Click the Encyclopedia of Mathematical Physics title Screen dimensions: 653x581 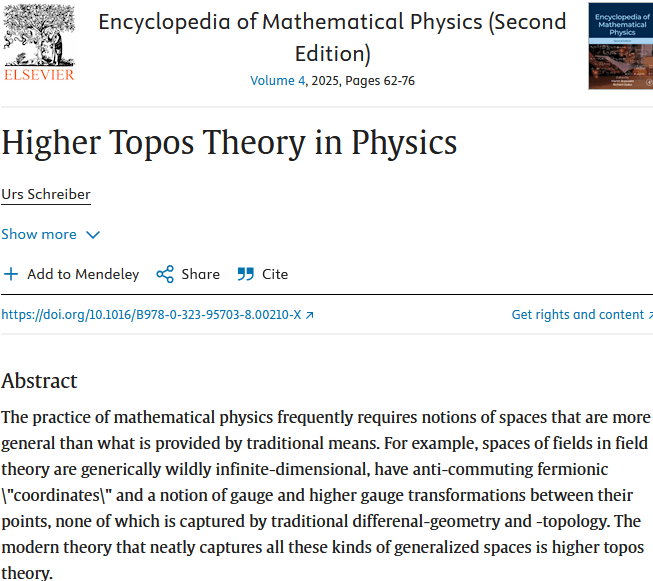(x=332, y=37)
